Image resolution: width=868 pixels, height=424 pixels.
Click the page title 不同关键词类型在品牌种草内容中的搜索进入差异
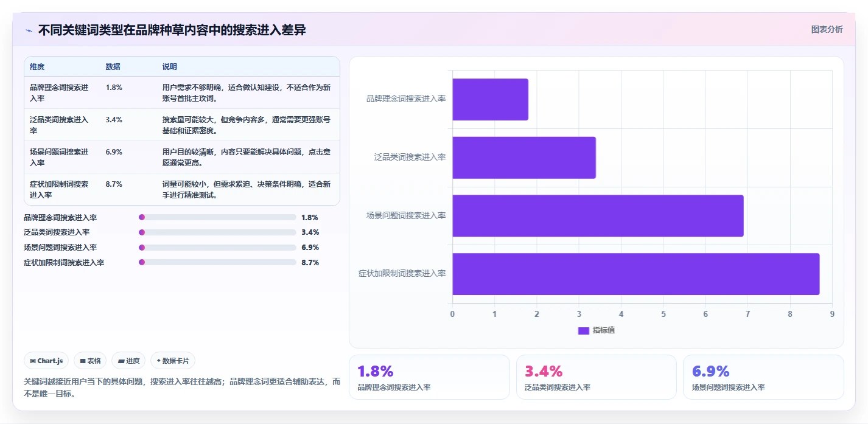pyautogui.click(x=172, y=30)
